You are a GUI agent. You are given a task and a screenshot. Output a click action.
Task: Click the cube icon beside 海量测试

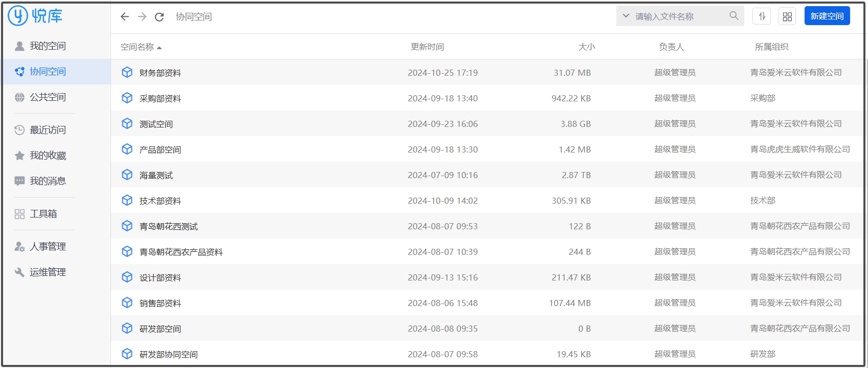click(127, 175)
